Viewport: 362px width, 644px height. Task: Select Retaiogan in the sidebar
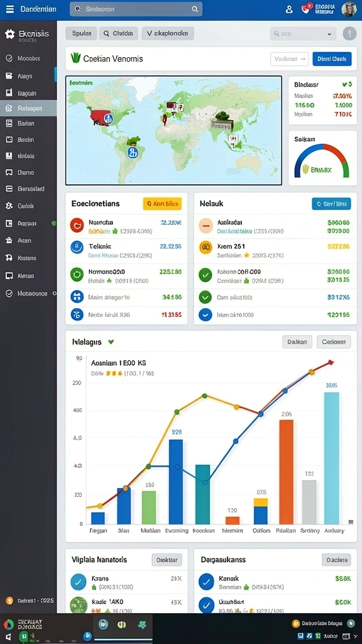(x=28, y=108)
